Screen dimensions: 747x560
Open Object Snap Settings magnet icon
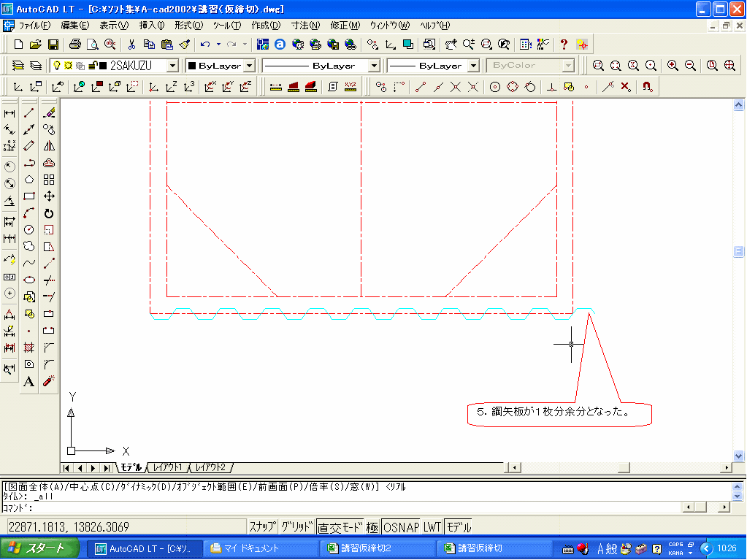pyautogui.click(x=647, y=87)
